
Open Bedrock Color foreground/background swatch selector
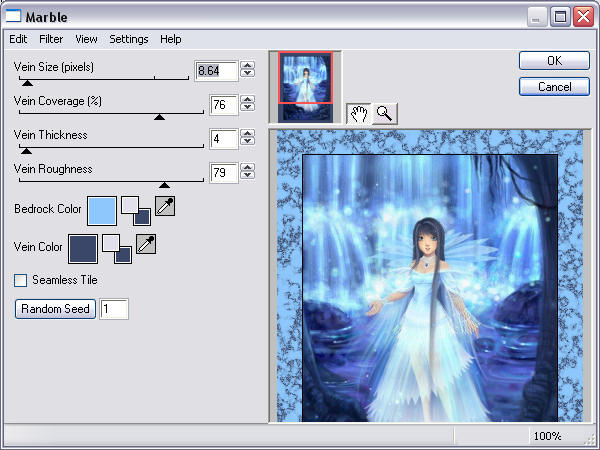(x=136, y=211)
